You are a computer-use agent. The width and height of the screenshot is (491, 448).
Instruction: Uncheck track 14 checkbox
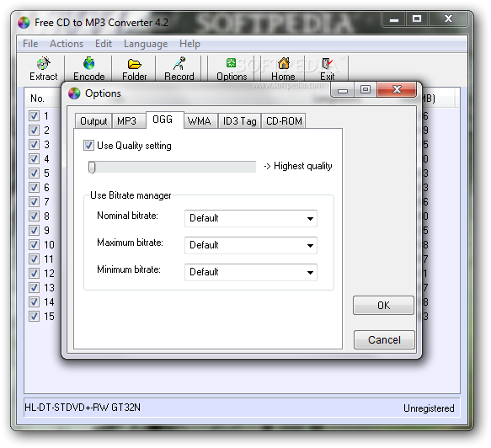(34, 301)
